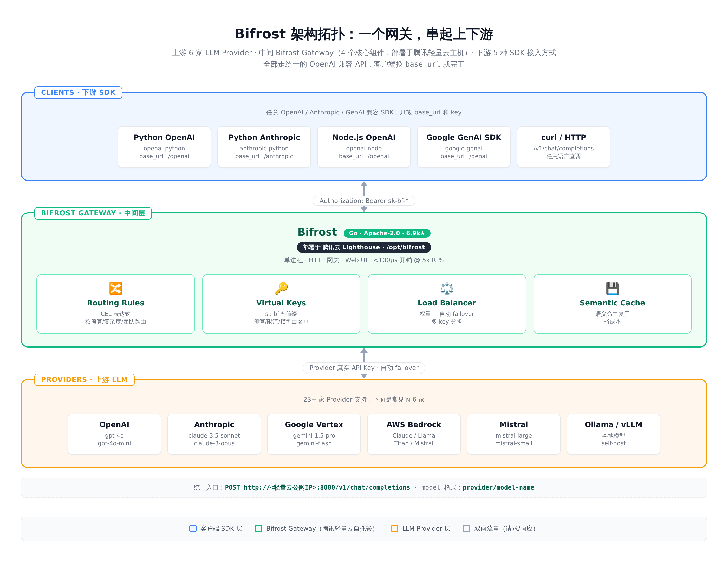Click the "gemini-1.5-pro" model text
The image size is (728, 566).
click(314, 436)
